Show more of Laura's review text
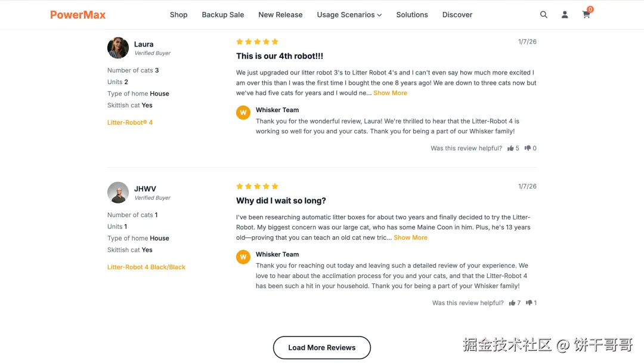The image size is (644, 364). pos(390,93)
